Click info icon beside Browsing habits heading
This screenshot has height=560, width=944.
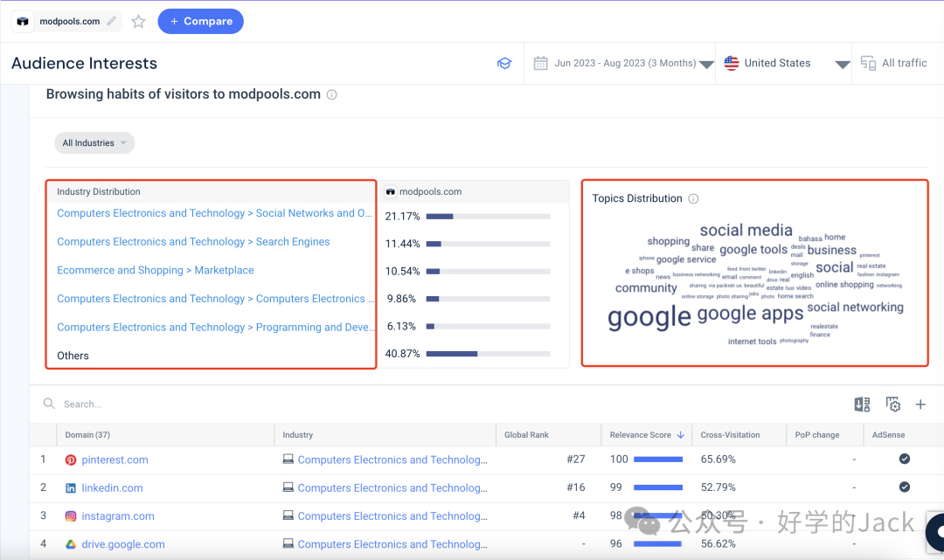pos(332,94)
